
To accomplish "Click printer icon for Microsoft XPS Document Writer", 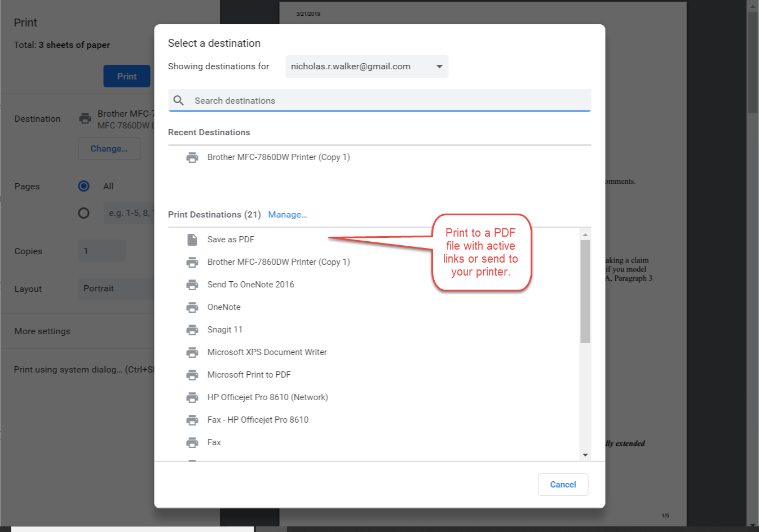I will click(192, 352).
